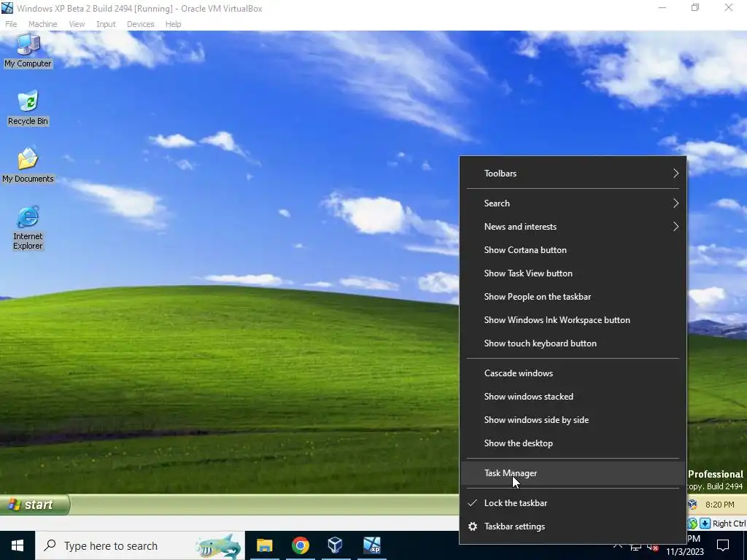The width and height of the screenshot is (747, 560).
Task: Toggle Show Cortana button
Action: pos(573,250)
